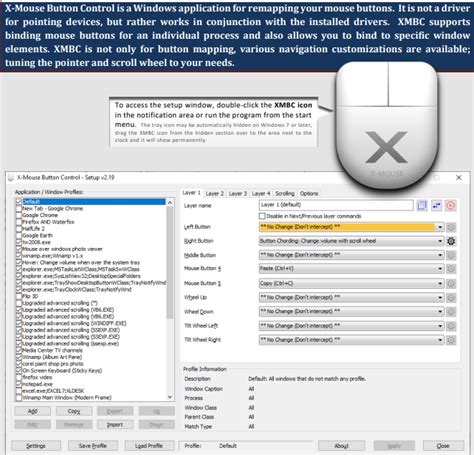Screen dimensions: 474x455
Task: Click the bottom Close button
Action: pyautogui.click(x=443, y=446)
